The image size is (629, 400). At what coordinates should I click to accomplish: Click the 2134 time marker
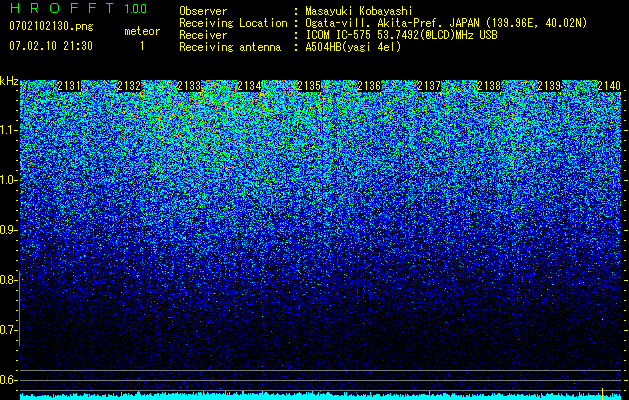coord(249,86)
